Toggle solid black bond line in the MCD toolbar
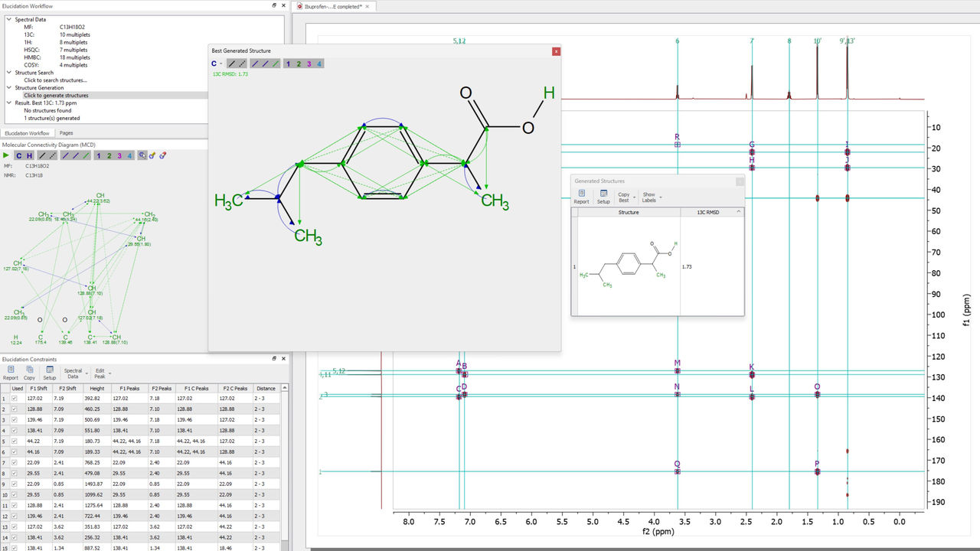This screenshot has height=551, width=980. pos(43,155)
